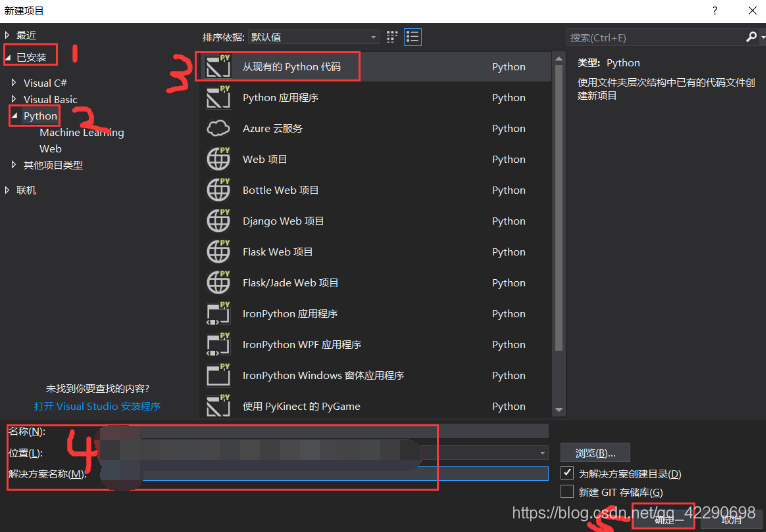The image size is (766, 532).
Task: Select '使用 PyKinect 的 PyGame' template text
Action: point(301,406)
